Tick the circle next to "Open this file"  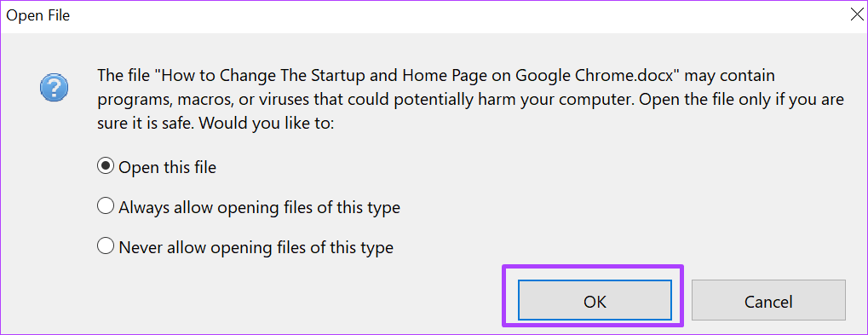105,167
